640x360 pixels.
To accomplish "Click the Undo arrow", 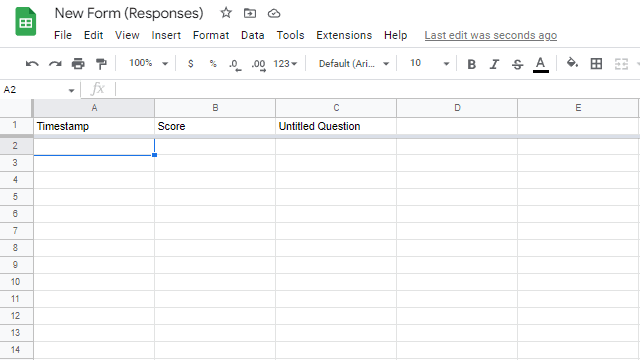I will 32,64.
